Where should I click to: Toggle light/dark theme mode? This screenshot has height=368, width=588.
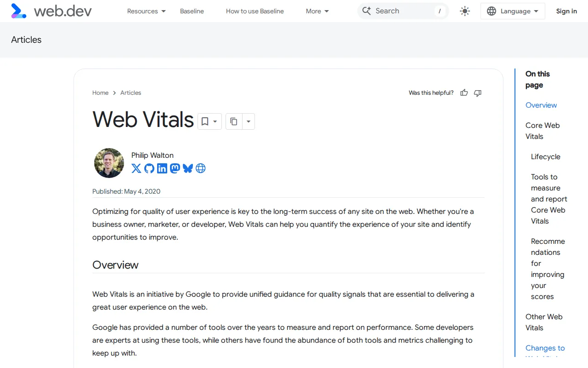click(x=464, y=11)
